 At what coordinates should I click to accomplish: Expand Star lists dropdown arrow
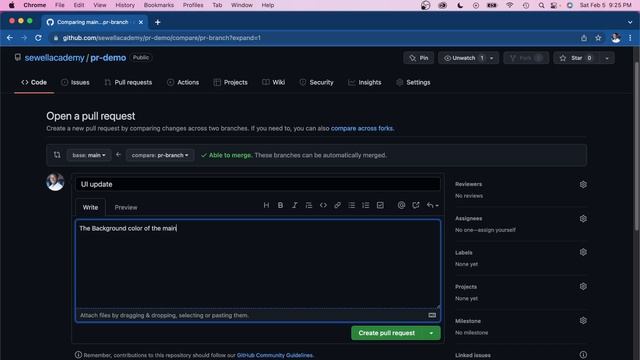607,58
